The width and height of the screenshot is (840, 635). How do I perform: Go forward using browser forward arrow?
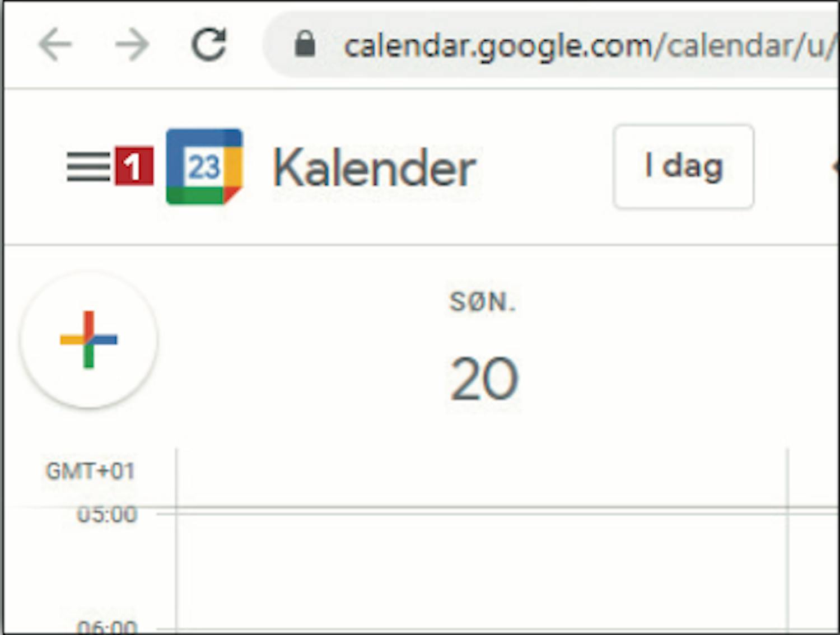coord(132,44)
